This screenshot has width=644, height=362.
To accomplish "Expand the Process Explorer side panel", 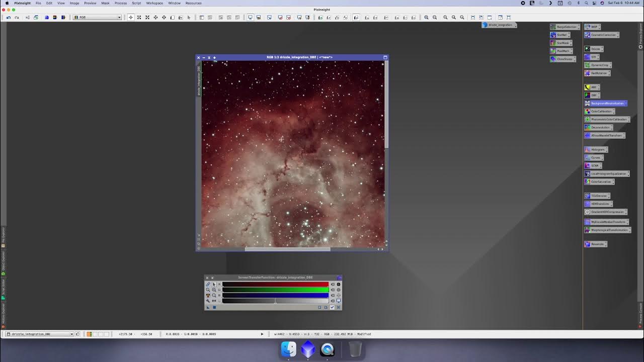I will (640, 35).
